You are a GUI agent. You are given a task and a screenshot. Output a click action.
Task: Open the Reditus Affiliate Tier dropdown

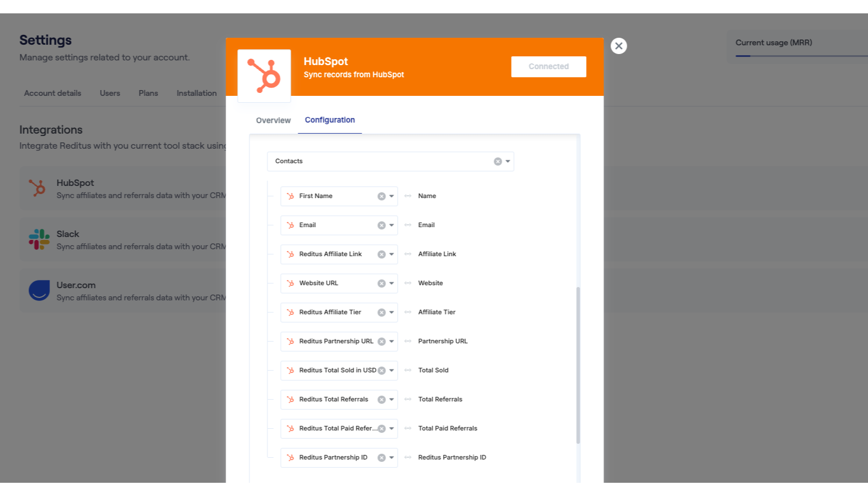tap(392, 313)
